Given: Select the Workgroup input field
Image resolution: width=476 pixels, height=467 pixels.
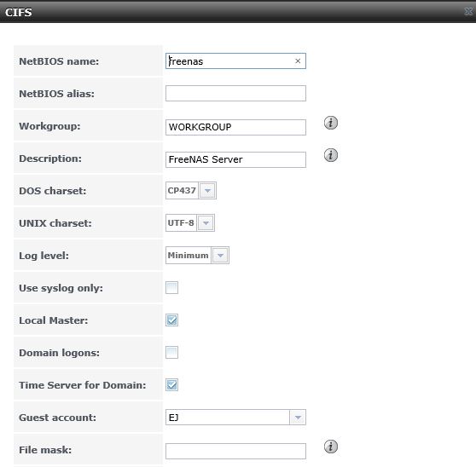Looking at the screenshot, I should 235,127.
